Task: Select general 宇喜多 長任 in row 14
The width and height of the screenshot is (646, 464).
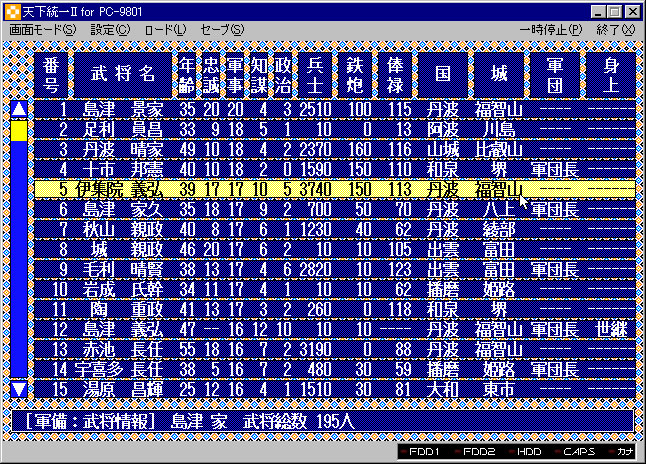Action: [335, 369]
